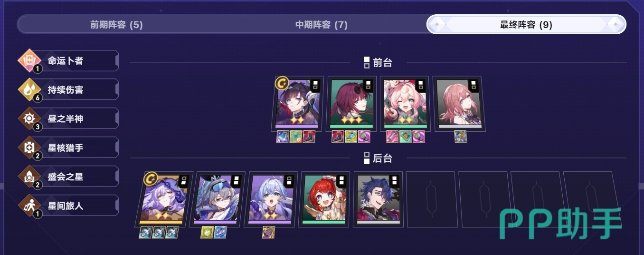Click the 盛会之星 trait icon

(30, 177)
